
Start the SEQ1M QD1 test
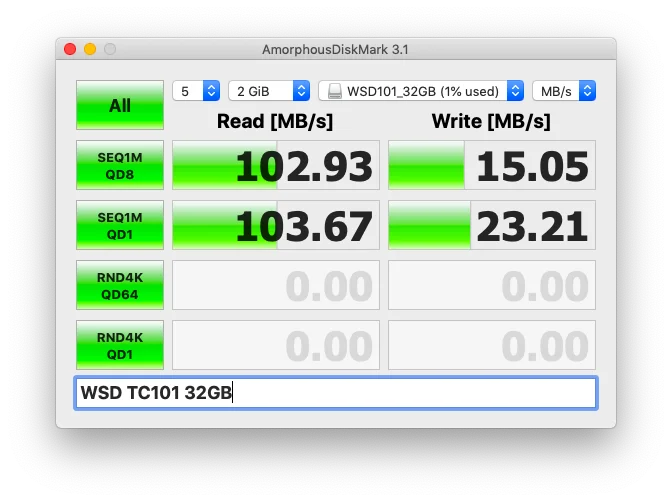(120, 225)
